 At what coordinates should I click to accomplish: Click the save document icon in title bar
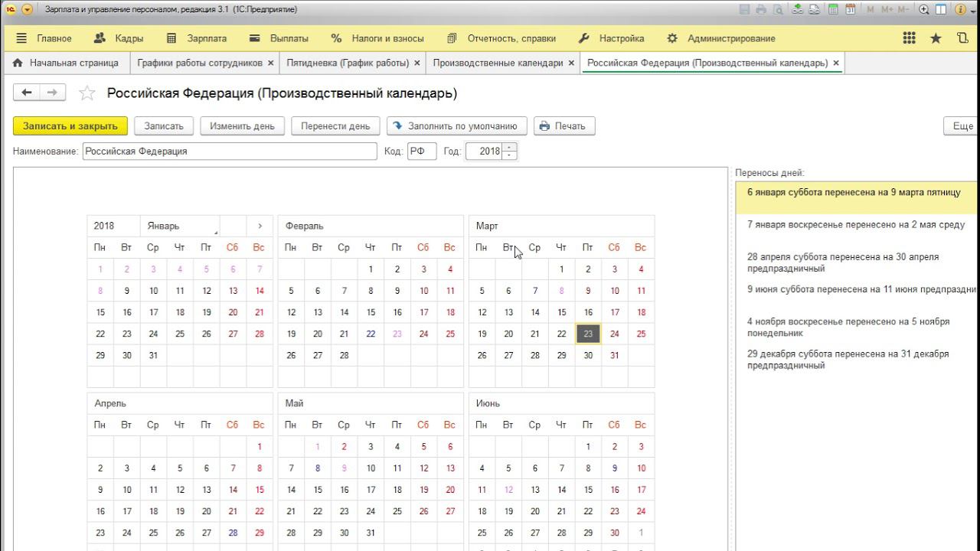click(745, 9)
